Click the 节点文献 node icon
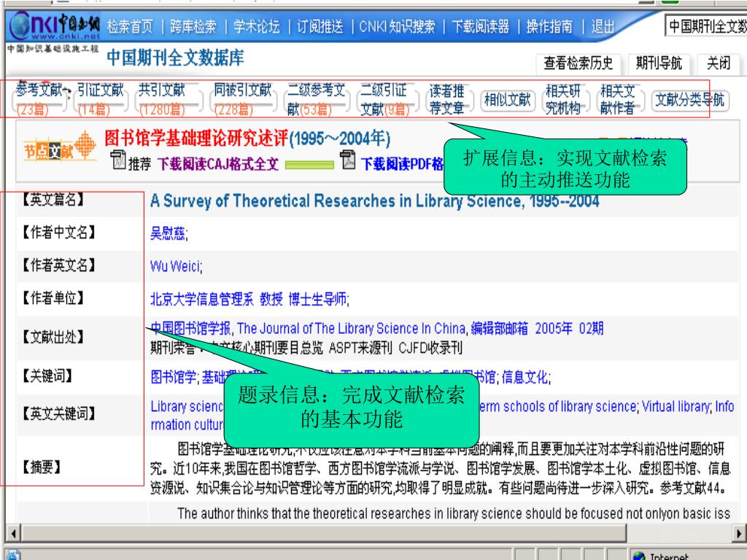Screen dimensions: 747x560 coord(60,147)
